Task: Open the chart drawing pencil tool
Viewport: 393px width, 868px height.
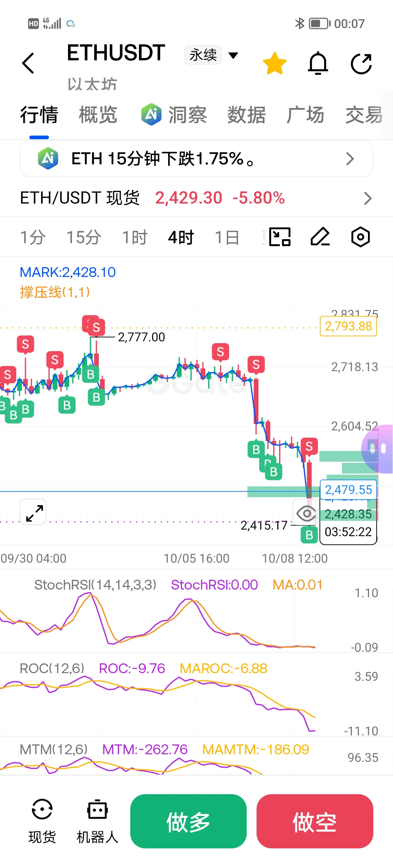Action: pos(320,237)
